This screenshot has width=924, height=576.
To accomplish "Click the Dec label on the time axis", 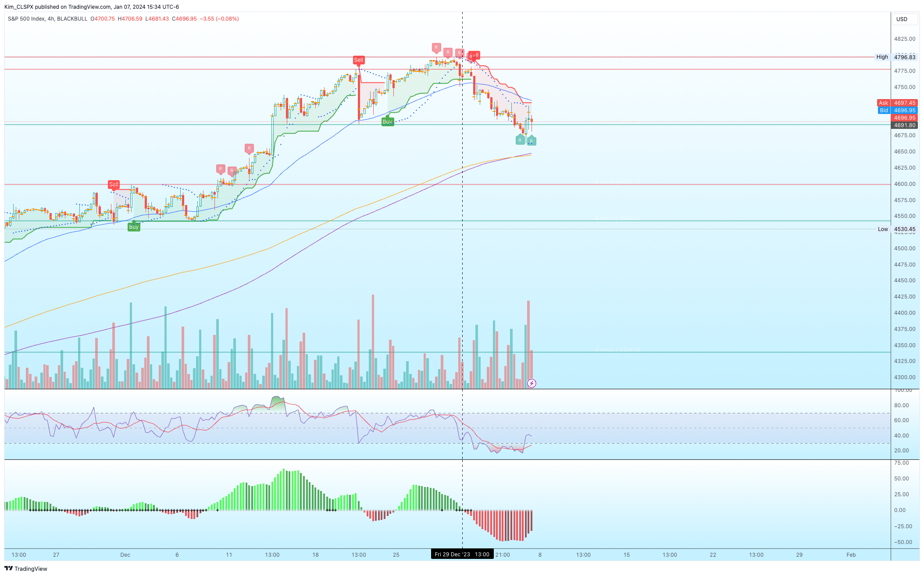I will (x=125, y=555).
